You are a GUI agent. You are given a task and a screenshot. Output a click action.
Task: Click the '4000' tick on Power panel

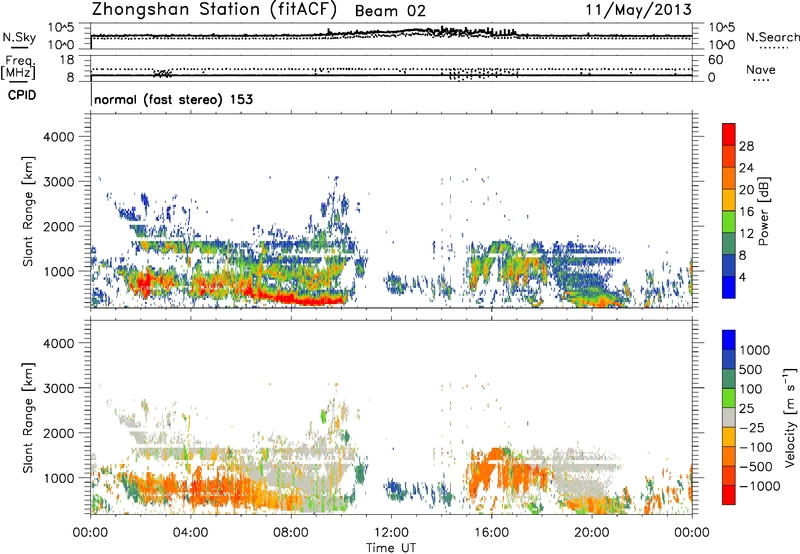58,137
